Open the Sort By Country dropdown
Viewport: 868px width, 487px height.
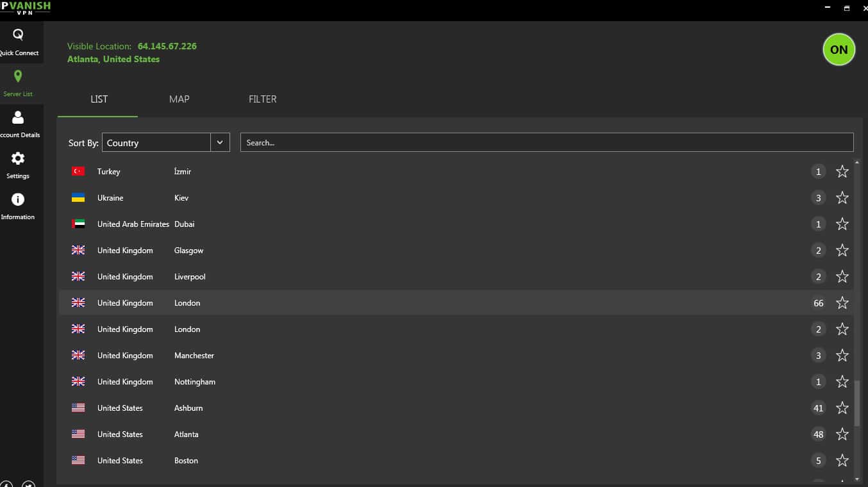pos(165,142)
